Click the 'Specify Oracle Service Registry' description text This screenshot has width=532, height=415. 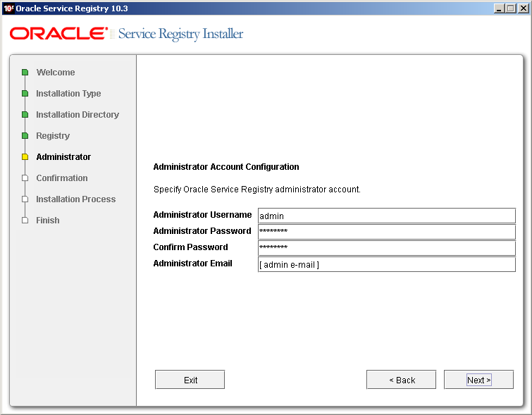[x=256, y=190]
